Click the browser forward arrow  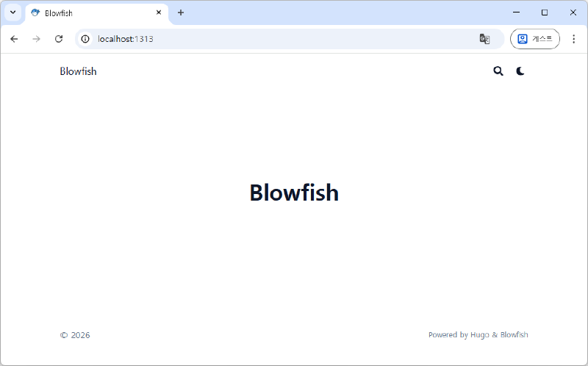pos(36,39)
